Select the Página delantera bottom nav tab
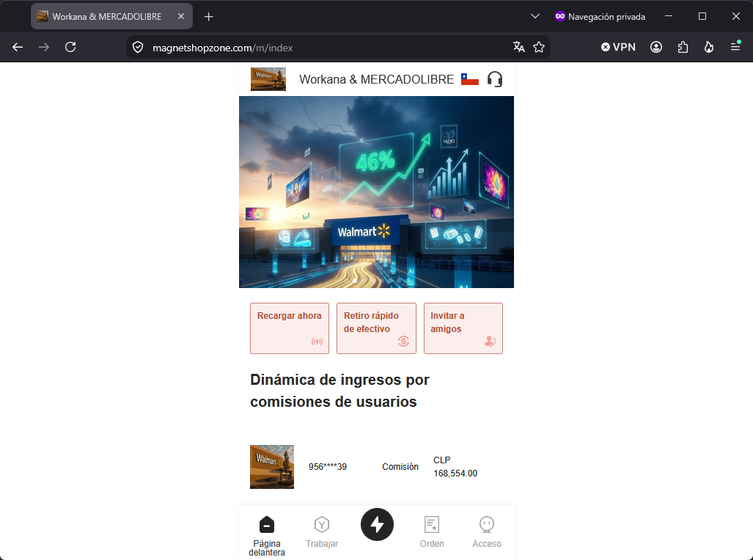The width and height of the screenshot is (753, 560). click(267, 536)
